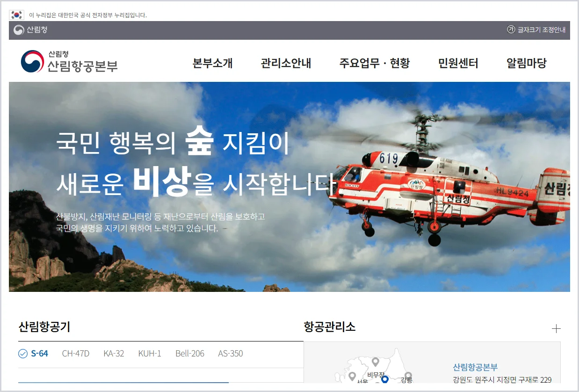
Task: Click the plus icon beside 항공관리소
Action: (556, 329)
